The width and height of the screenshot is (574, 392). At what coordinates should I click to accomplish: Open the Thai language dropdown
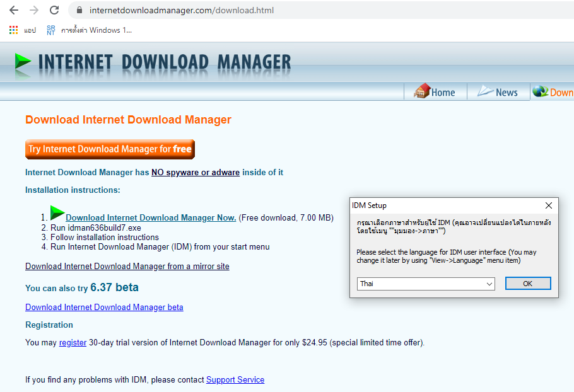point(426,284)
